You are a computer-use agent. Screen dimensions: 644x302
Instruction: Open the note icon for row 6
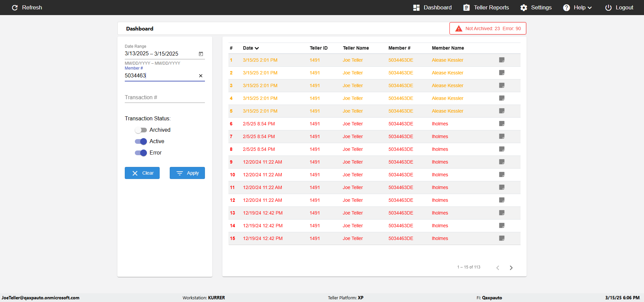click(502, 124)
